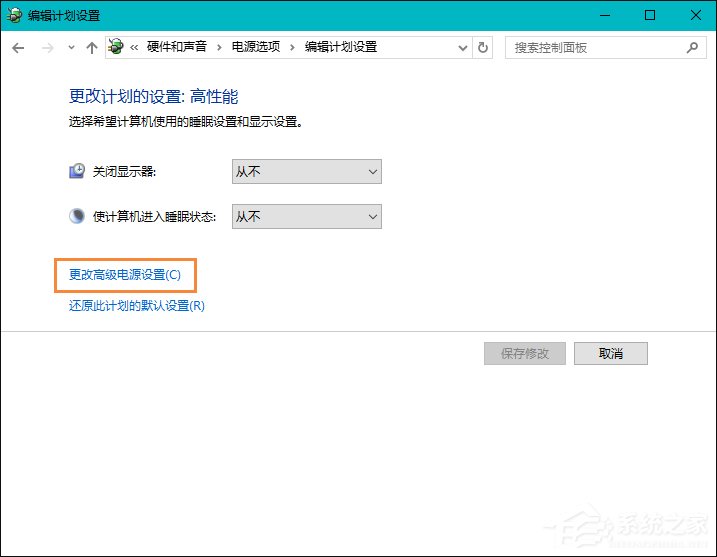Open the 使计算机进入睡眠状态 dropdown
The height and width of the screenshot is (557, 717).
coord(307,216)
